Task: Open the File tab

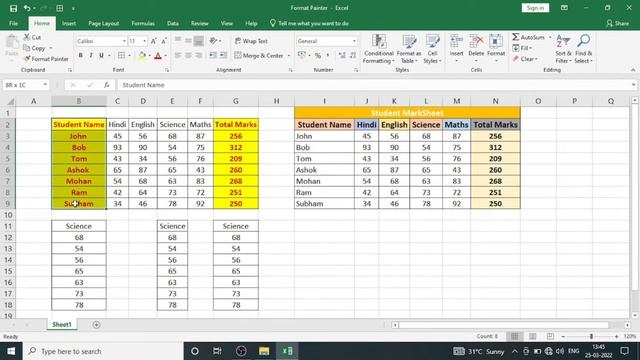Action: [13, 24]
